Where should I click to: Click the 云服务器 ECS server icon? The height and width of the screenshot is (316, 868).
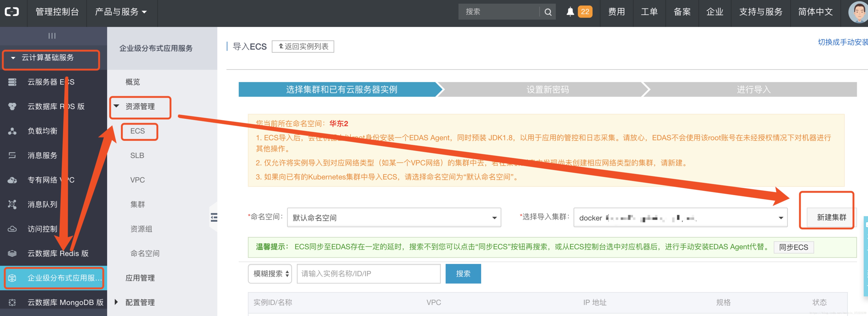click(x=12, y=82)
